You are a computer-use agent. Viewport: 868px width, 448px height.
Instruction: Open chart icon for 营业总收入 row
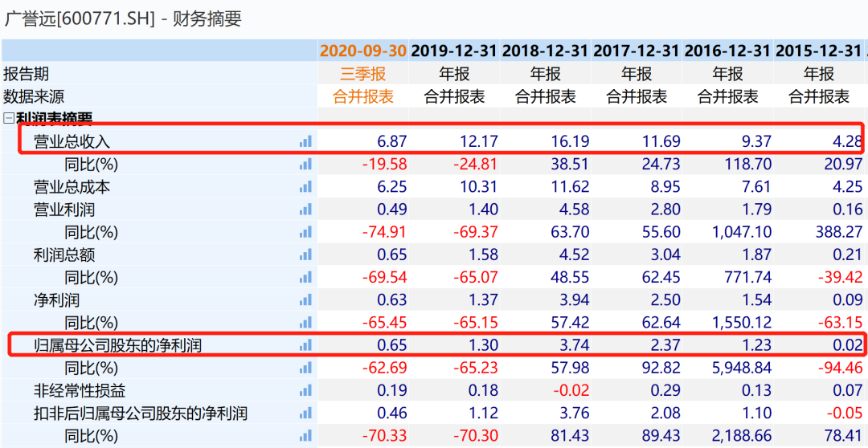305,141
